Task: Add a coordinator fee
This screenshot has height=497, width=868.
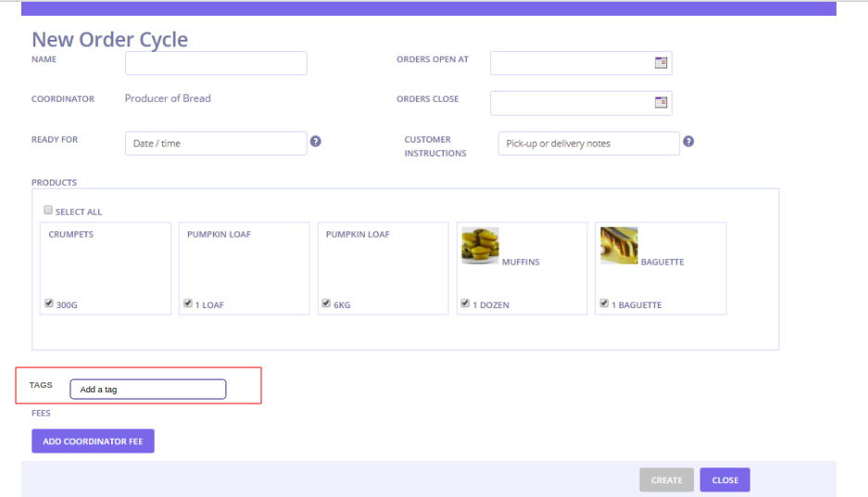Action: point(93,441)
